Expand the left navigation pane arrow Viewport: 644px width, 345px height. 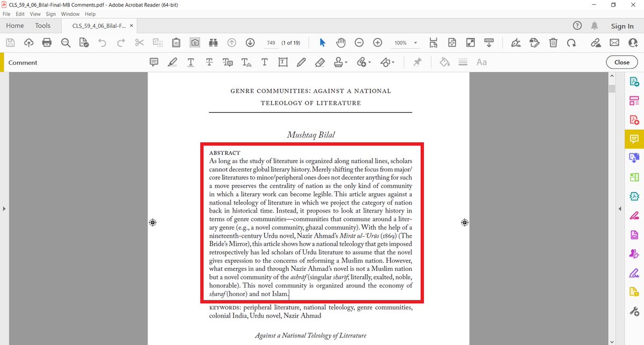point(4,208)
